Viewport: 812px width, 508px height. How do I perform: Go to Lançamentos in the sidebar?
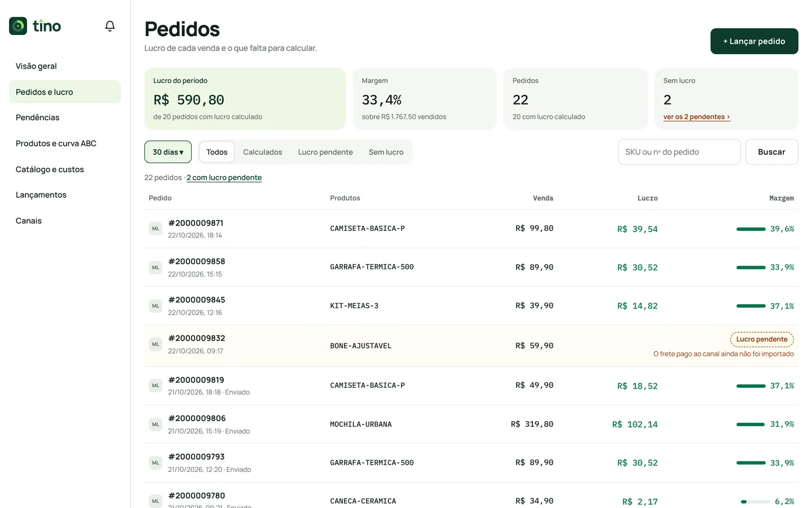pyautogui.click(x=65, y=195)
